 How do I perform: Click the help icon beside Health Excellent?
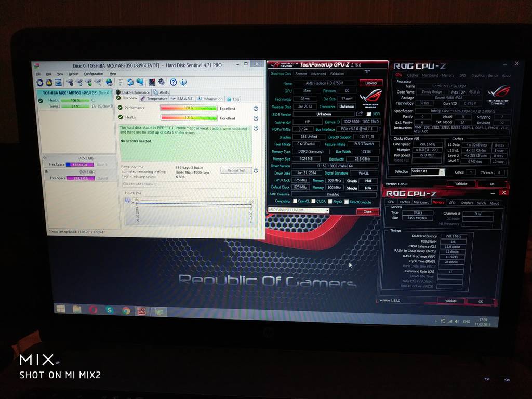click(256, 118)
